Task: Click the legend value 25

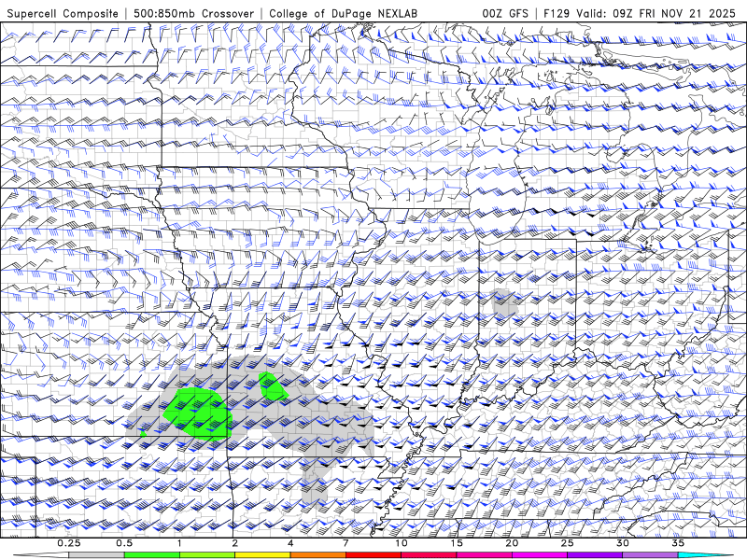Action: [x=567, y=543]
